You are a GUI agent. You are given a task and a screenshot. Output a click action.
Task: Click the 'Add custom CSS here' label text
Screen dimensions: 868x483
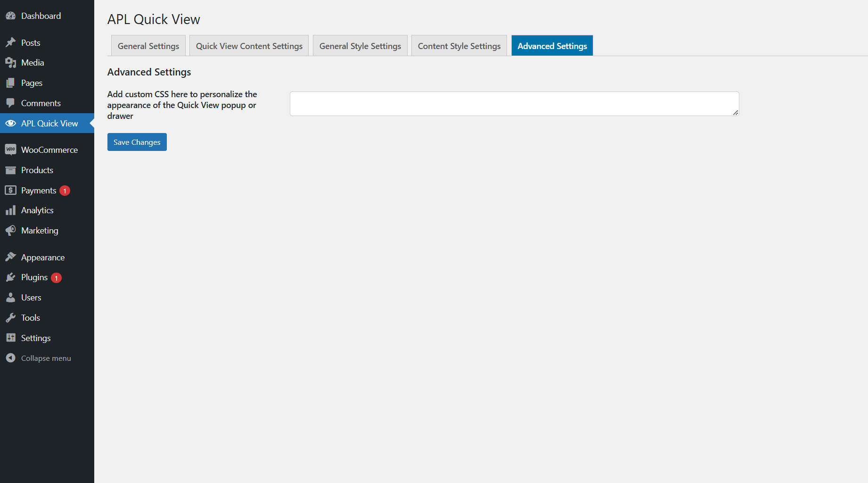coord(182,105)
